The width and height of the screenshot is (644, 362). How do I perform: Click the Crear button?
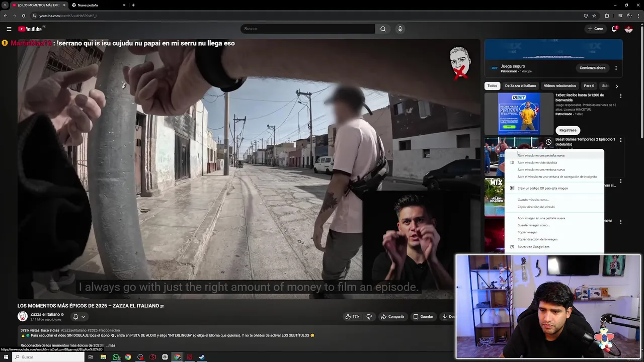[x=595, y=29]
